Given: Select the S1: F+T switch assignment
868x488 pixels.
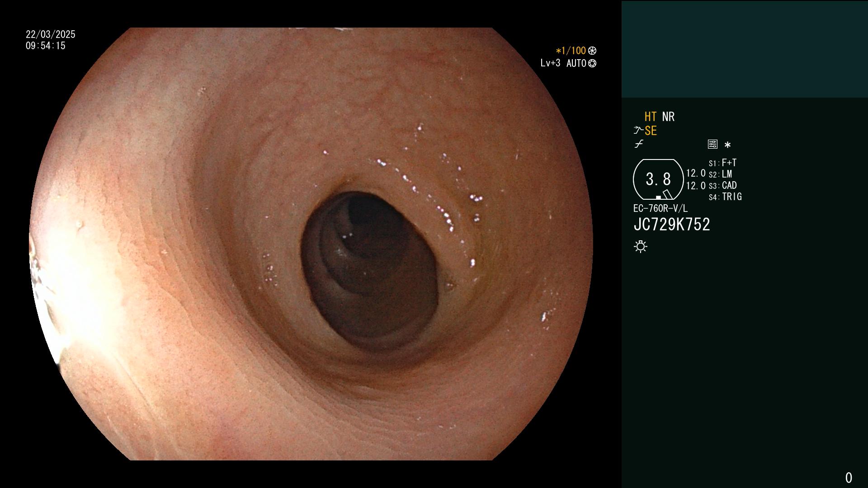Looking at the screenshot, I should pyautogui.click(x=722, y=163).
